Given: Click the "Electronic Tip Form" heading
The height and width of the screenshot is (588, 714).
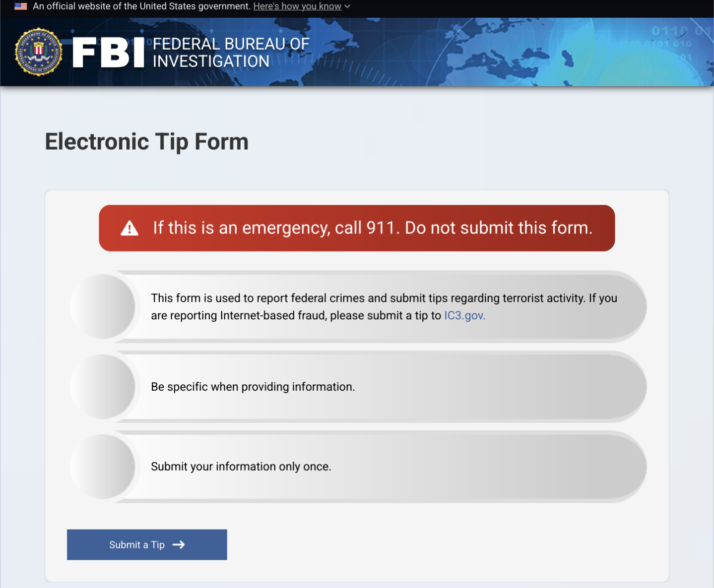Looking at the screenshot, I should tap(147, 142).
